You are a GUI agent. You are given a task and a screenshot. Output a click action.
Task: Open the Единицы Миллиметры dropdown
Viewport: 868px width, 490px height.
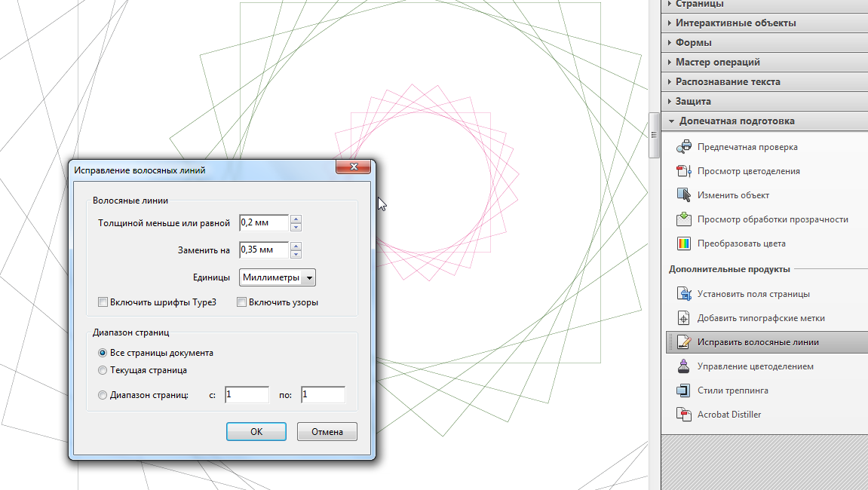point(278,277)
